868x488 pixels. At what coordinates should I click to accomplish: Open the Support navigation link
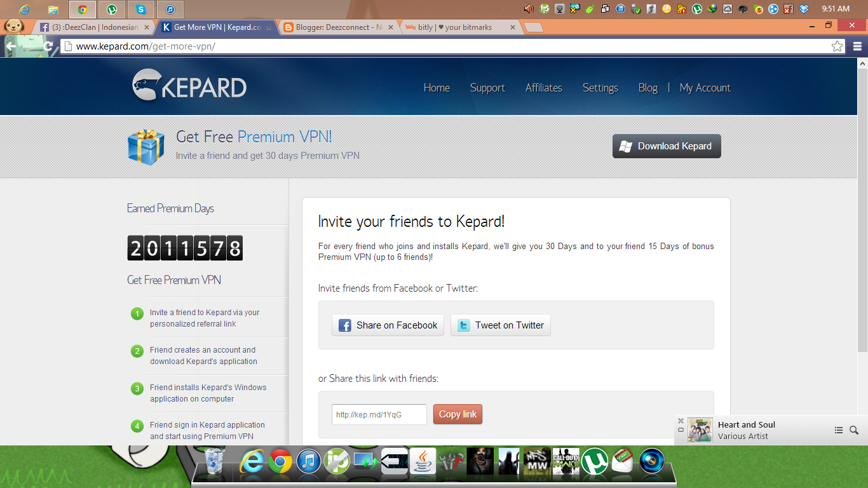(x=487, y=88)
